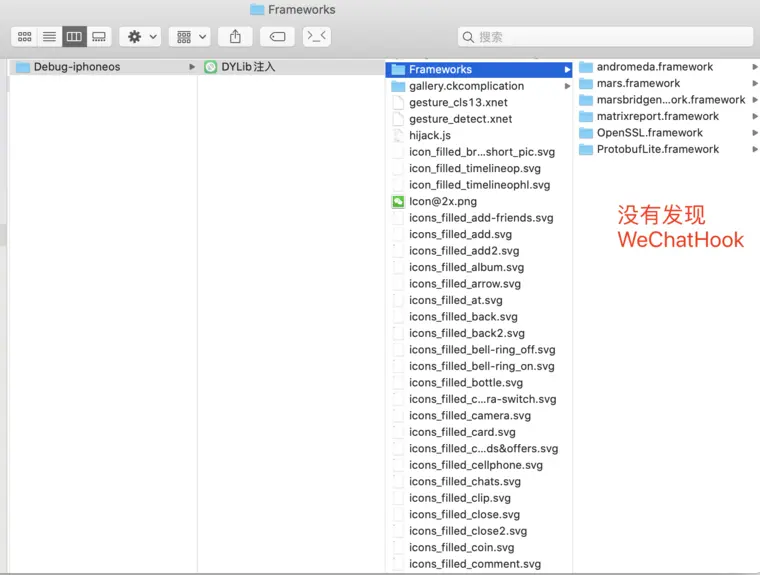Open the ProtobufLite.framework folder

[666, 149]
